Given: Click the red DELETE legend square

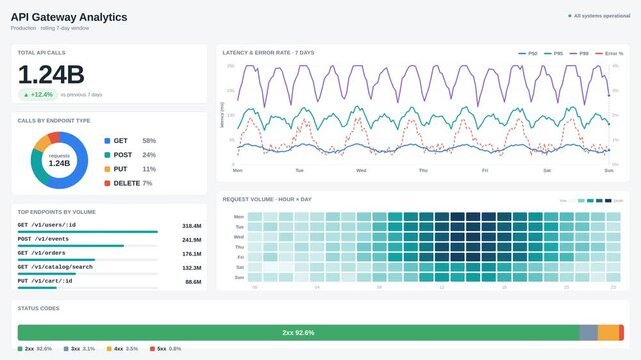Looking at the screenshot, I should pos(108,183).
